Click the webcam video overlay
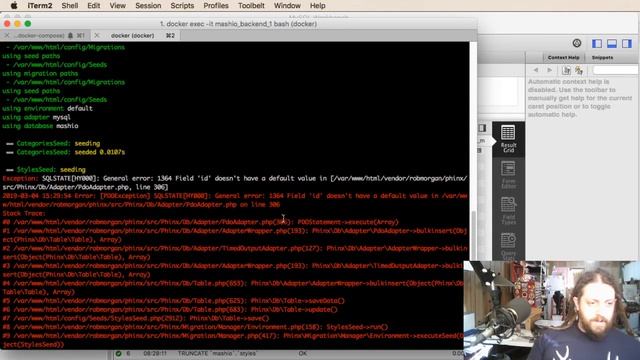 click(552, 310)
